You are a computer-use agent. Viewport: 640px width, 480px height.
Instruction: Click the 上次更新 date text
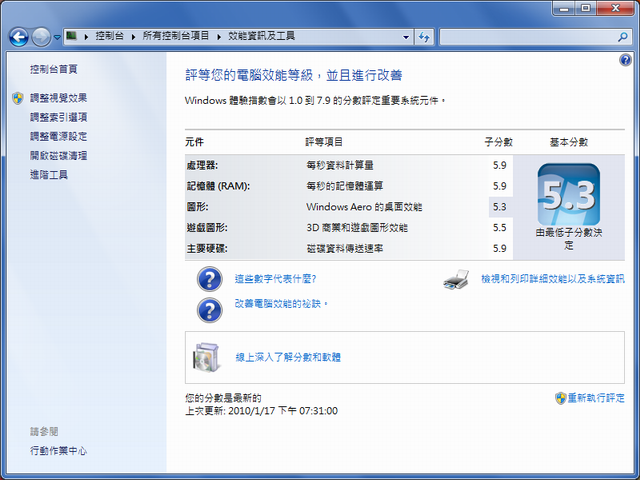(261, 411)
